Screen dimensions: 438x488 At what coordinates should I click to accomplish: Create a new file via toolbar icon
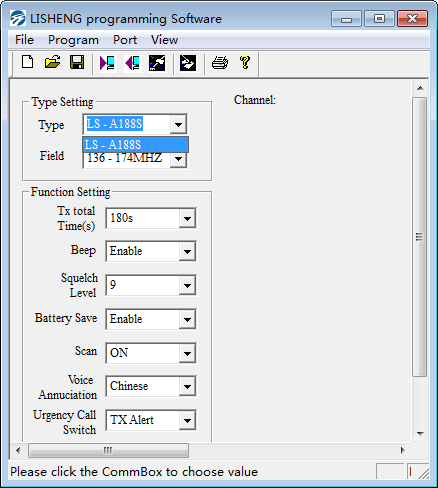tap(27, 62)
